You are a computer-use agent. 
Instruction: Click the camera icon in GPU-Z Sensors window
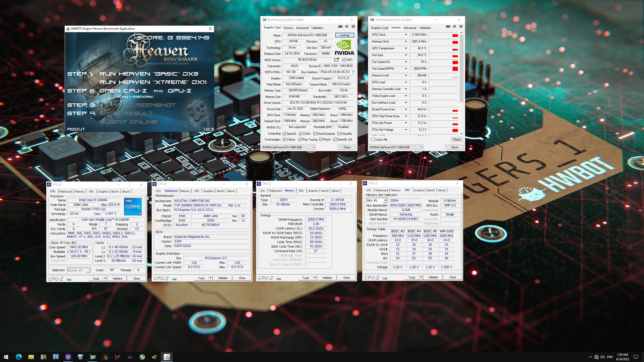pyautogui.click(x=448, y=26)
